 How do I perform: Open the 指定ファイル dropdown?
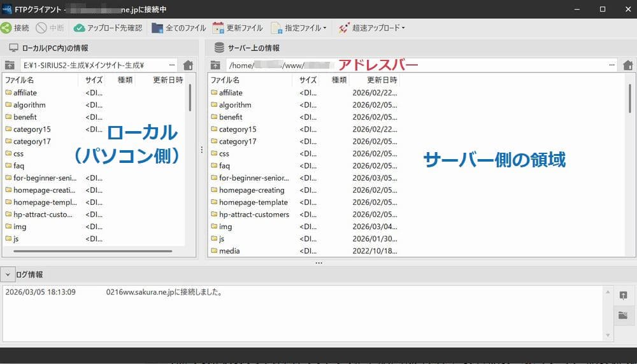[x=299, y=28]
